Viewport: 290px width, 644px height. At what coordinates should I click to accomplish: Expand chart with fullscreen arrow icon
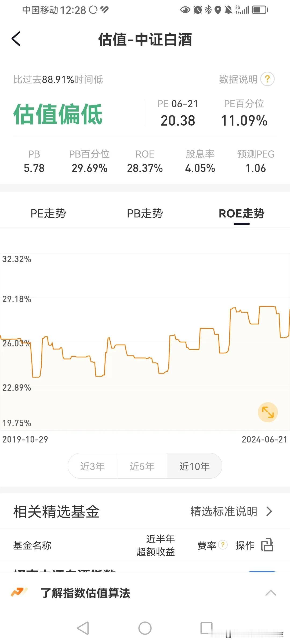point(268,412)
